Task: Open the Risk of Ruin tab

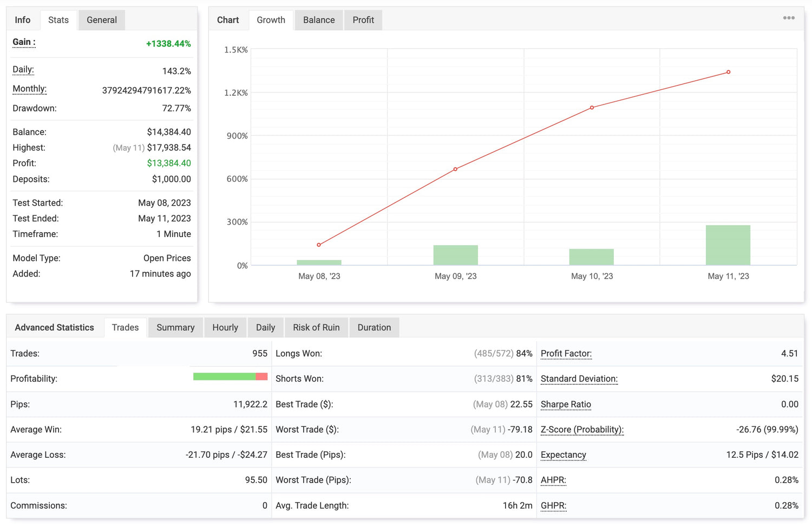Action: point(316,327)
